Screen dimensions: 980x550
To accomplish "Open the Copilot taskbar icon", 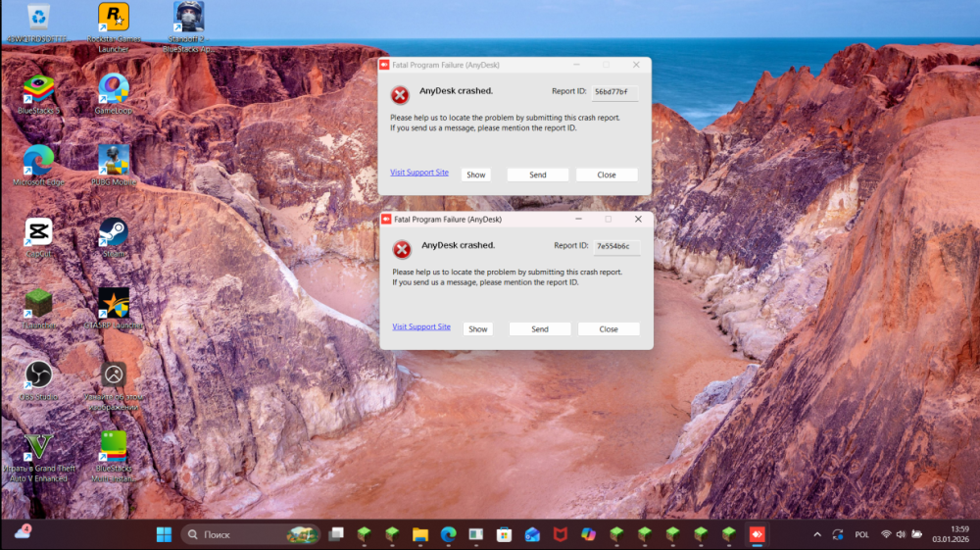I will (x=588, y=534).
